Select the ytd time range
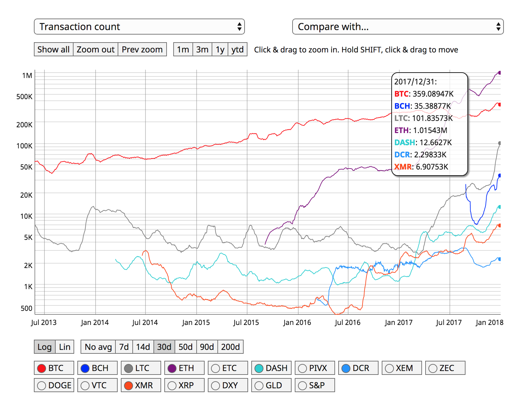Image resolution: width=532 pixels, height=419 pixels. tap(237, 49)
